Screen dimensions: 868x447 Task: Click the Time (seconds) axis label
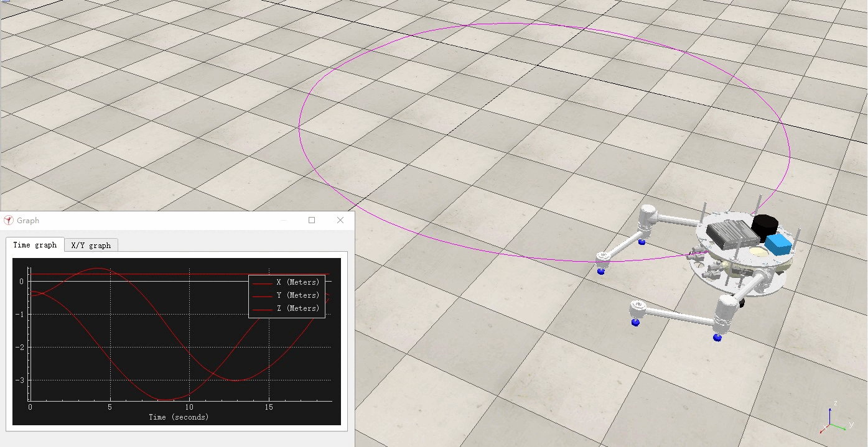tap(179, 417)
